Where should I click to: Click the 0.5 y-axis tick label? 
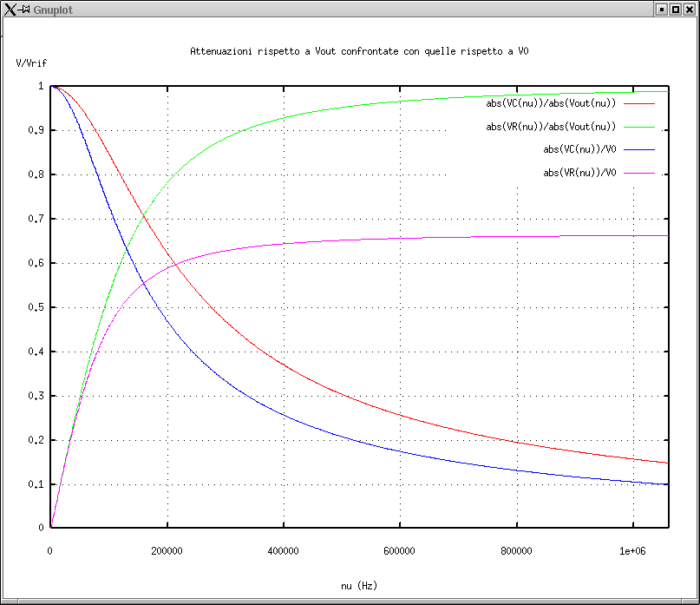[37, 307]
